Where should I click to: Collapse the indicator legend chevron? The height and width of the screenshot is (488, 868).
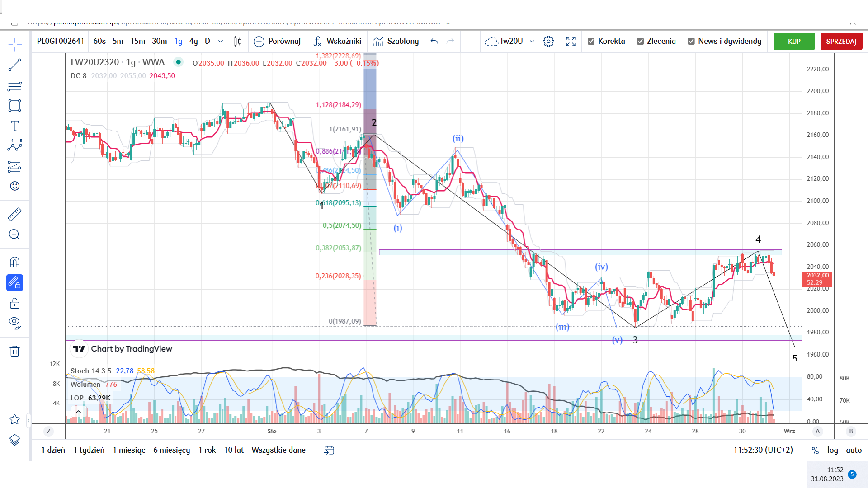point(79,412)
